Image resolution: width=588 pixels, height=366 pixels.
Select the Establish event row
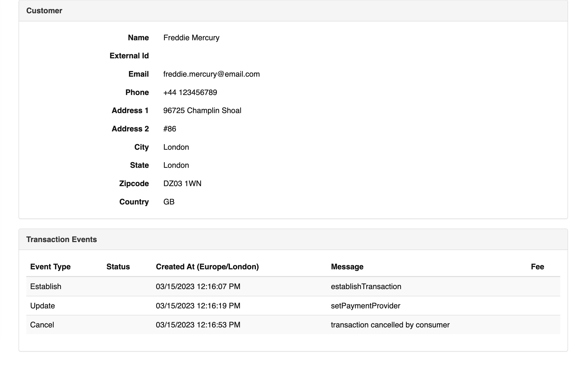[x=293, y=287]
